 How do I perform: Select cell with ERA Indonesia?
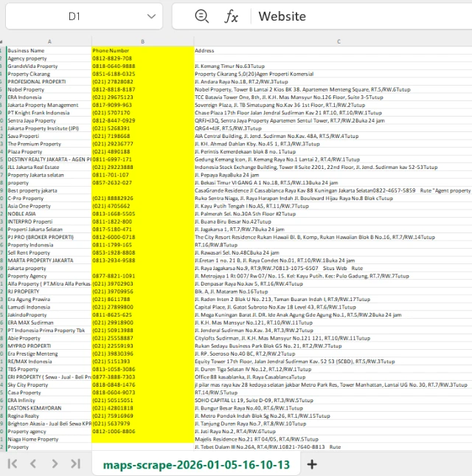(49, 97)
